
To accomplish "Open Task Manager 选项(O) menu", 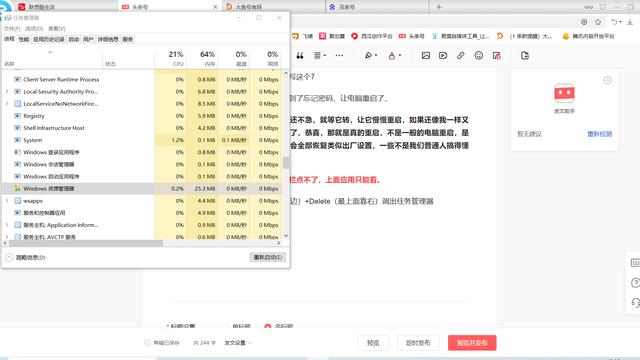I will point(33,29).
